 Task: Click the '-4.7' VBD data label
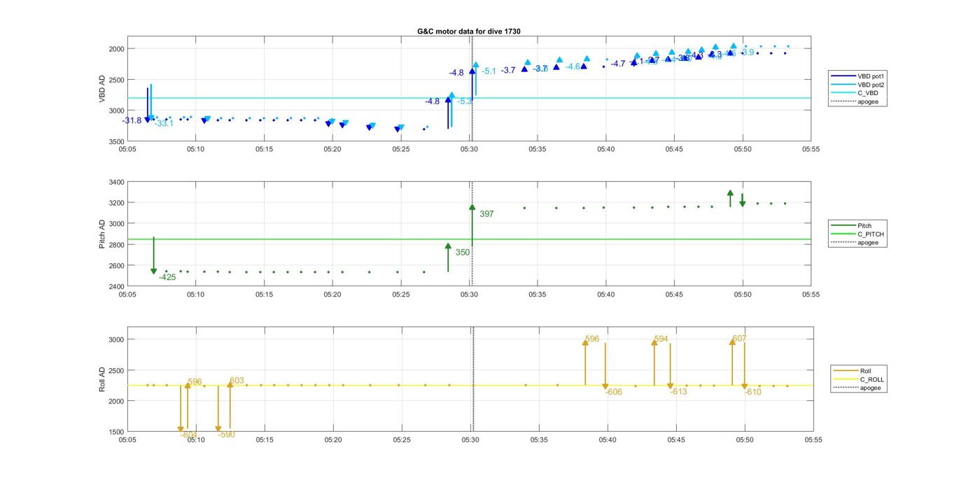[x=617, y=64]
